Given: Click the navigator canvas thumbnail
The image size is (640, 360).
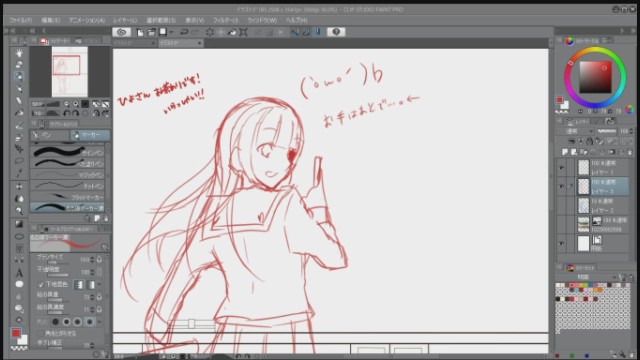Looking at the screenshot, I should [x=70, y=71].
